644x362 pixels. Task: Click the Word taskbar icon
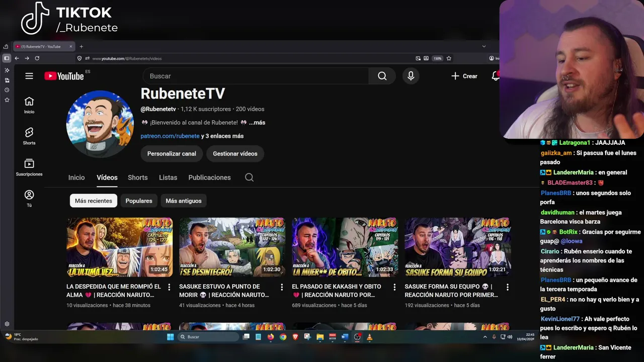click(345, 337)
